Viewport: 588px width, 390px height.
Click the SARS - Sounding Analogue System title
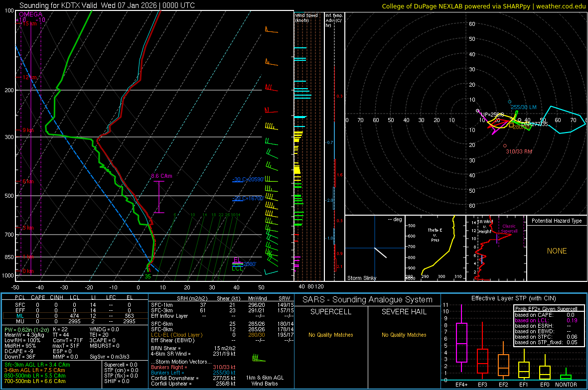point(368,300)
